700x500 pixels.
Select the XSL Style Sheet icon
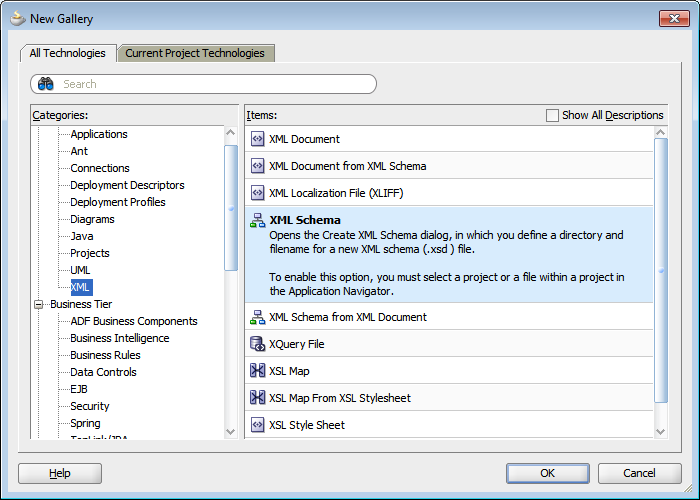click(x=258, y=425)
